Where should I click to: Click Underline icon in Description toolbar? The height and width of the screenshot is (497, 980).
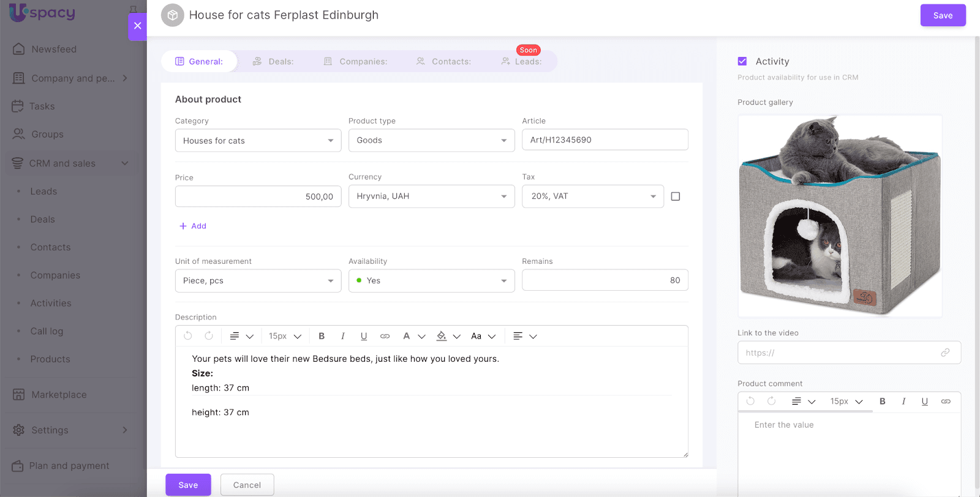[364, 336]
